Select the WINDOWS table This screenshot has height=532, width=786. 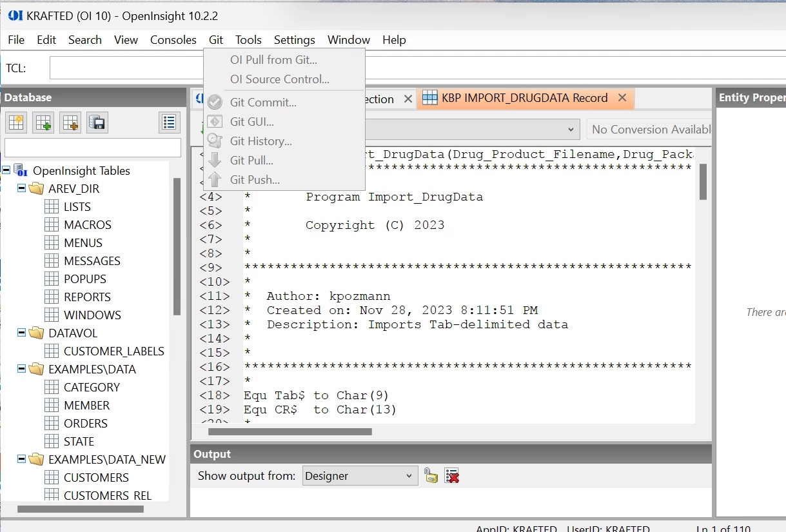(x=92, y=315)
